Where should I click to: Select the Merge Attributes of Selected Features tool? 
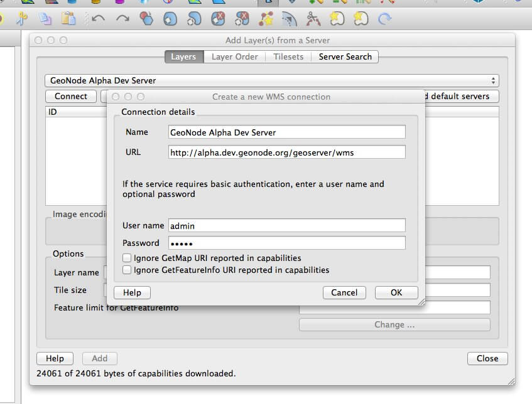point(361,19)
